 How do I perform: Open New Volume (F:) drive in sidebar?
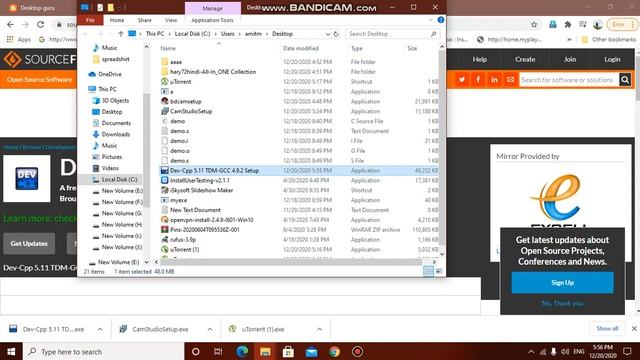click(122, 202)
